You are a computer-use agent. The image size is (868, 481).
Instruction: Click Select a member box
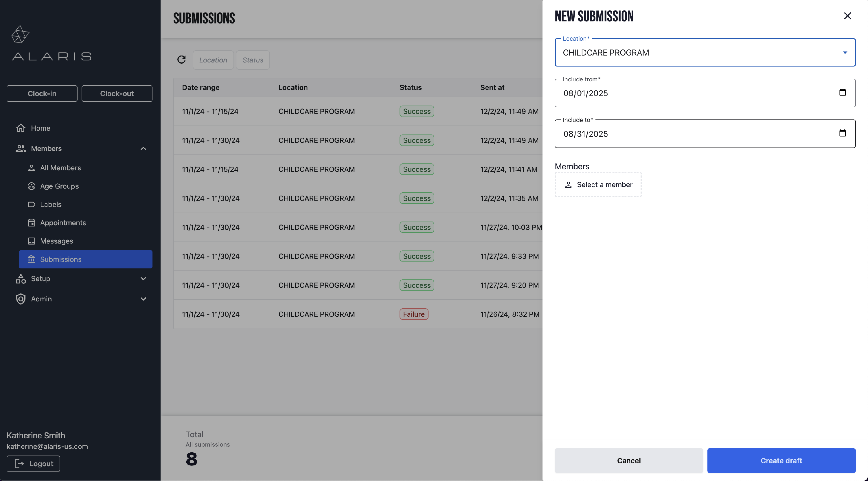598,185
